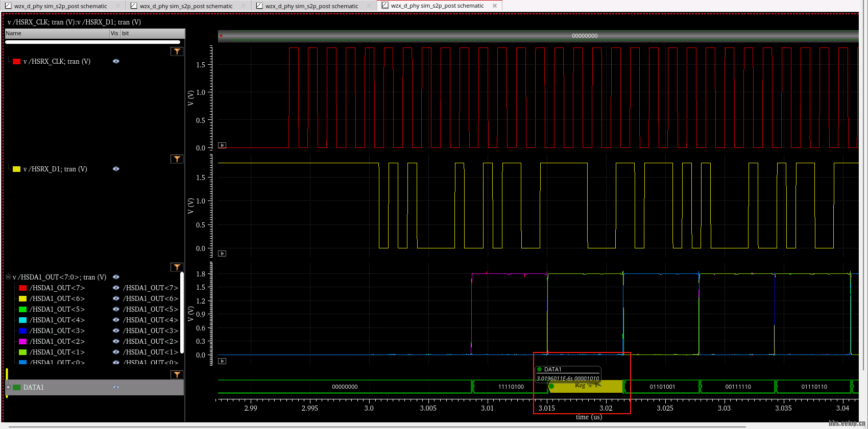Click the bottom horizontal scrollbar
Image resolution: width=868 pixels, height=429 pixels.
pos(377,426)
